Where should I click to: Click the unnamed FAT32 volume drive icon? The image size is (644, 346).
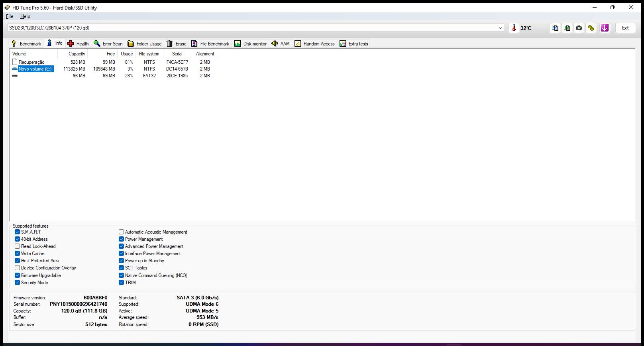tap(15, 76)
